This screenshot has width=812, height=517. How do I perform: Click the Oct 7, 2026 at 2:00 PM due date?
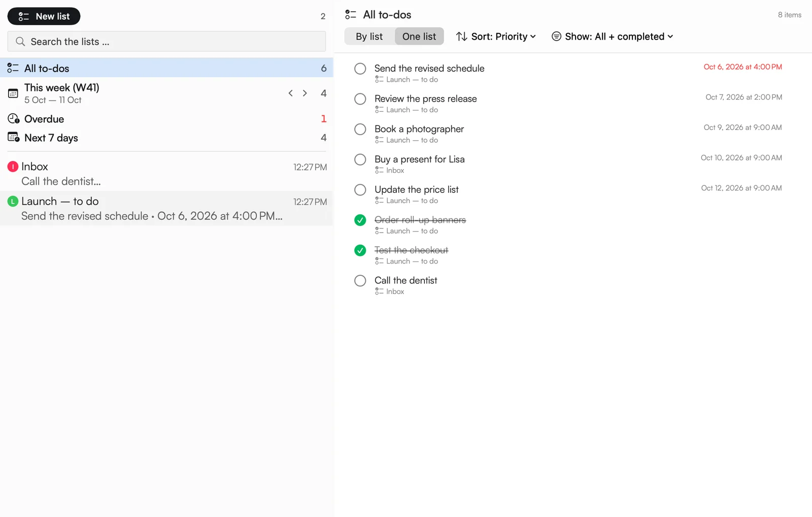(743, 97)
